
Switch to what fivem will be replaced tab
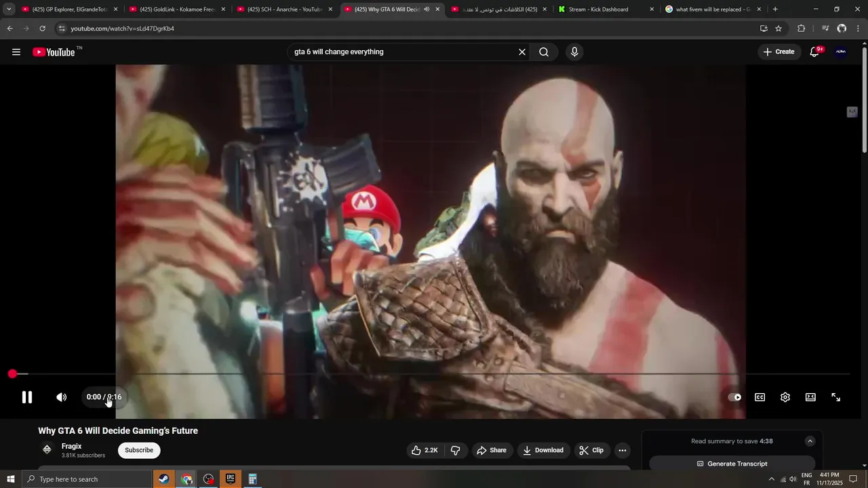(713, 9)
